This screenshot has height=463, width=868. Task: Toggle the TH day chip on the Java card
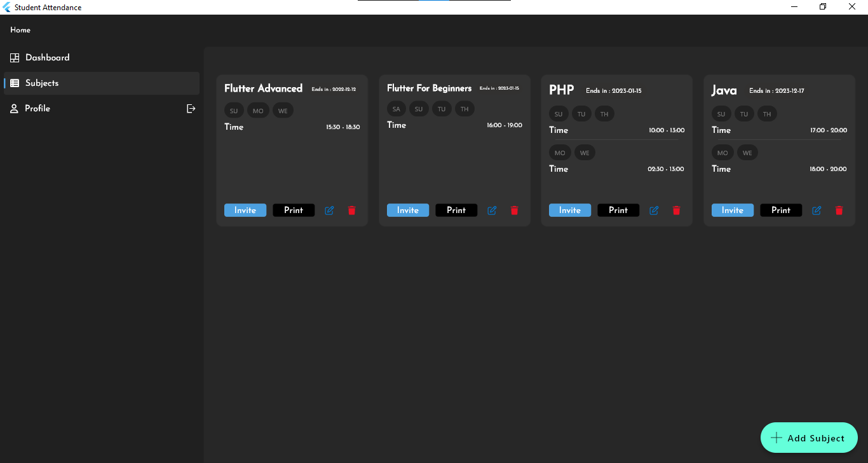767,113
